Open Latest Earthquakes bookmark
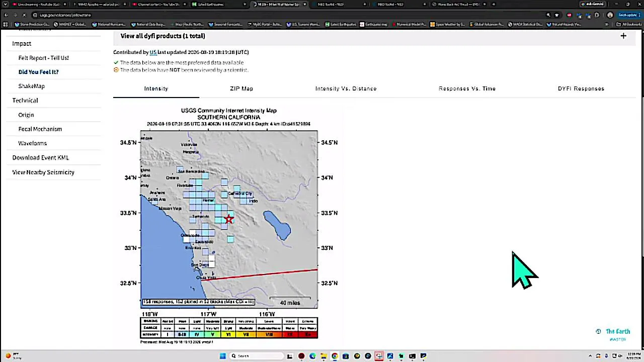Viewport: 644px width, 362px height. click(x=342, y=24)
